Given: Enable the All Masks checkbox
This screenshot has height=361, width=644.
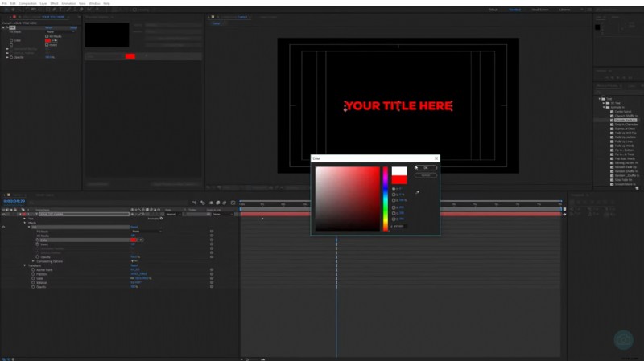Looking at the screenshot, I should [x=47, y=36].
